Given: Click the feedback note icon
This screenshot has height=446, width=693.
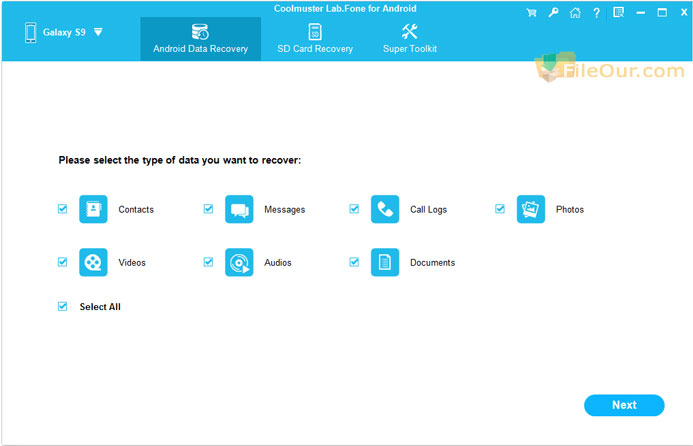Looking at the screenshot, I should [x=618, y=12].
